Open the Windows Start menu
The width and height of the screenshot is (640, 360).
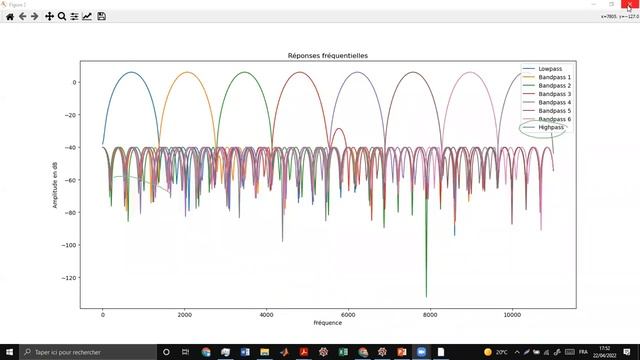[x=9, y=352]
